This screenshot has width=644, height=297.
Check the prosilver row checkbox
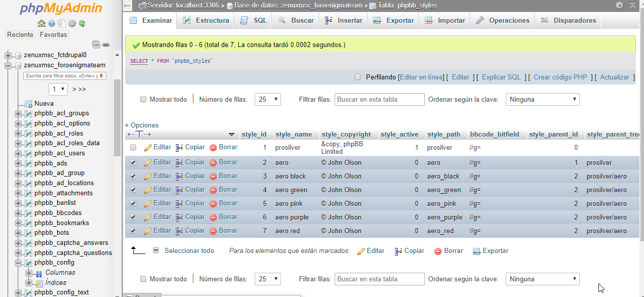pyautogui.click(x=133, y=147)
